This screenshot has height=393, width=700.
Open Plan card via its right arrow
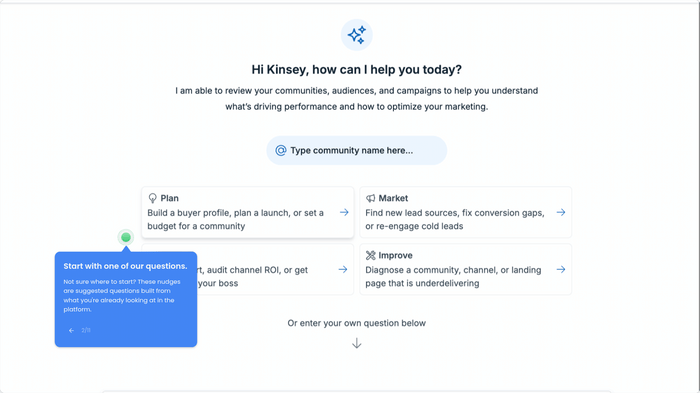click(x=344, y=213)
